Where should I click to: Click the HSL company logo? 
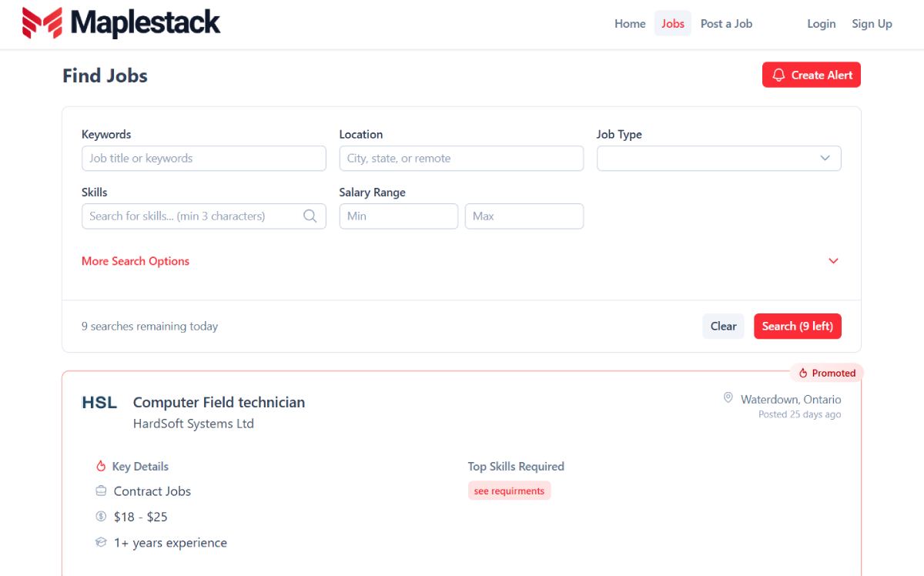tap(99, 403)
